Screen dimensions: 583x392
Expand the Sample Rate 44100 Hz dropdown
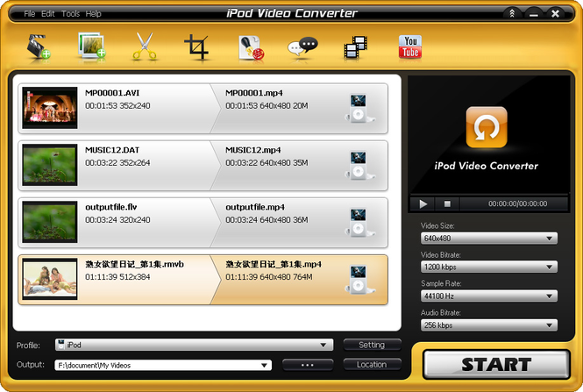coord(489,296)
